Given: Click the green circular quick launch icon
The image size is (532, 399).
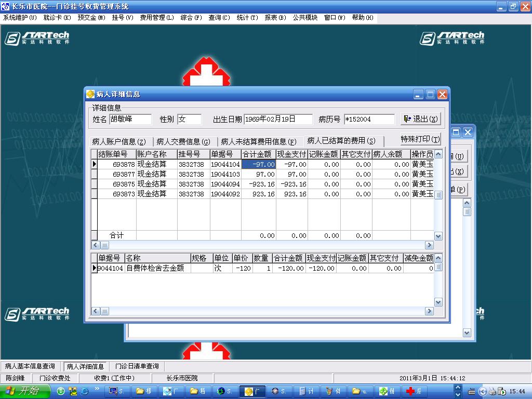Looking at the screenshot, I should tap(60, 391).
